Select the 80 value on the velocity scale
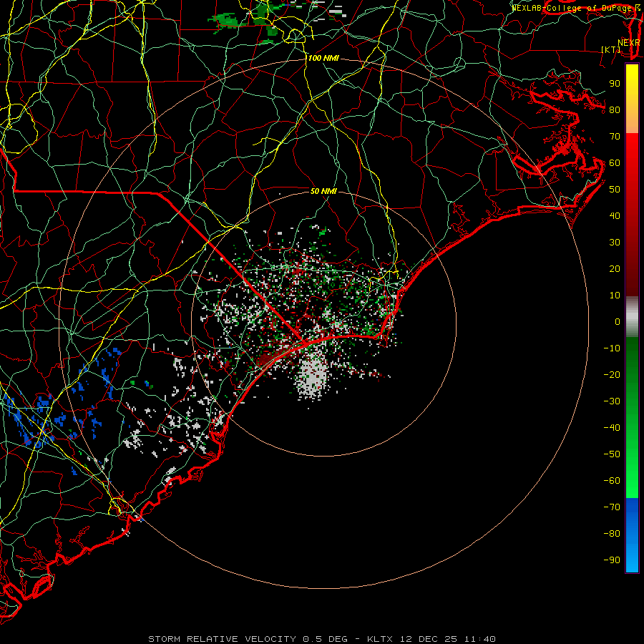The width and height of the screenshot is (644, 644). click(615, 110)
